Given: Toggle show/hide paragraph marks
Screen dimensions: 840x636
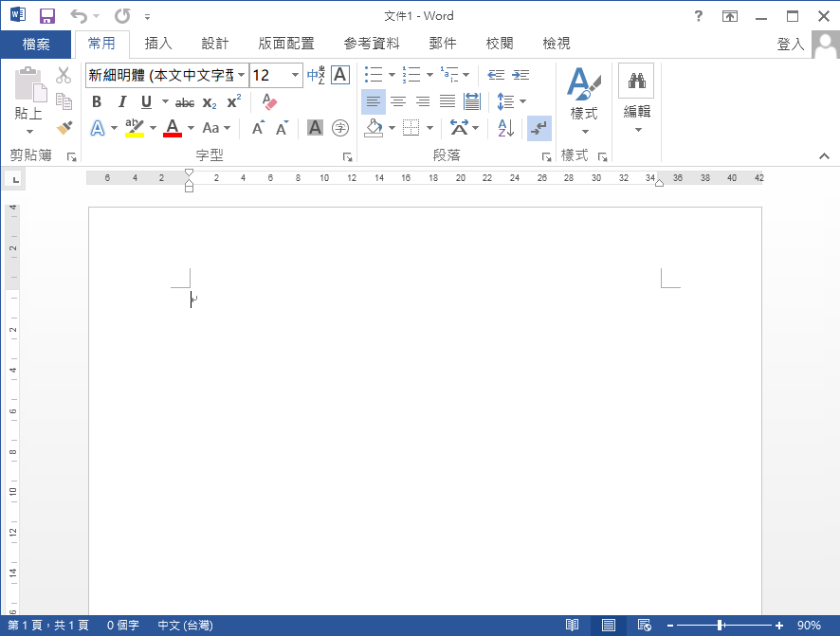Looking at the screenshot, I should tap(539, 128).
